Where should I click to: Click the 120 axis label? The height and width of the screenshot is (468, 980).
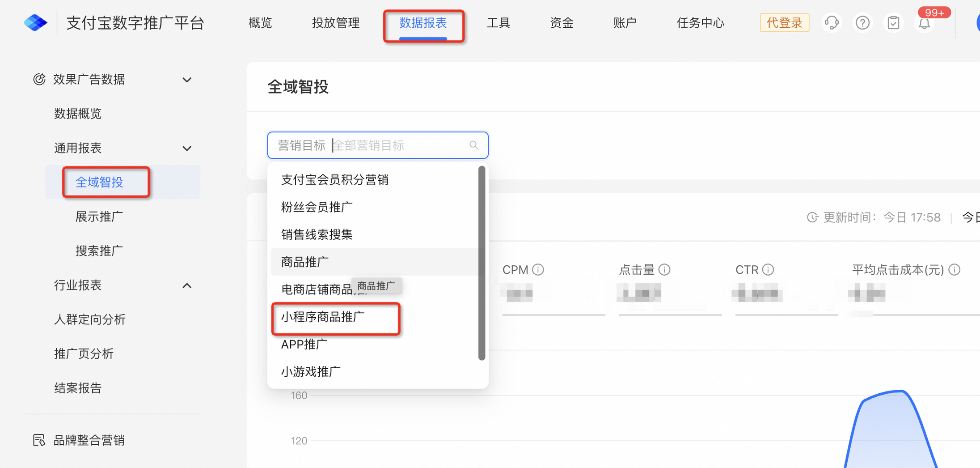(299, 441)
